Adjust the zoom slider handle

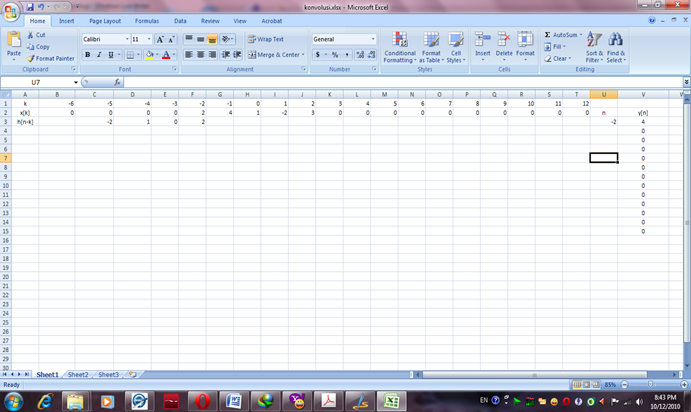(650, 385)
